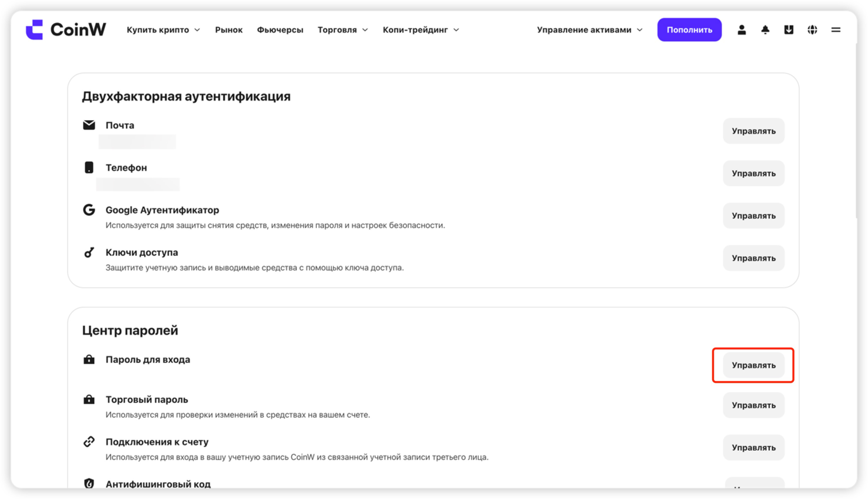Image resolution: width=868 pixels, height=499 pixels.
Task: Click the Подключения к счету label
Action: 157,441
